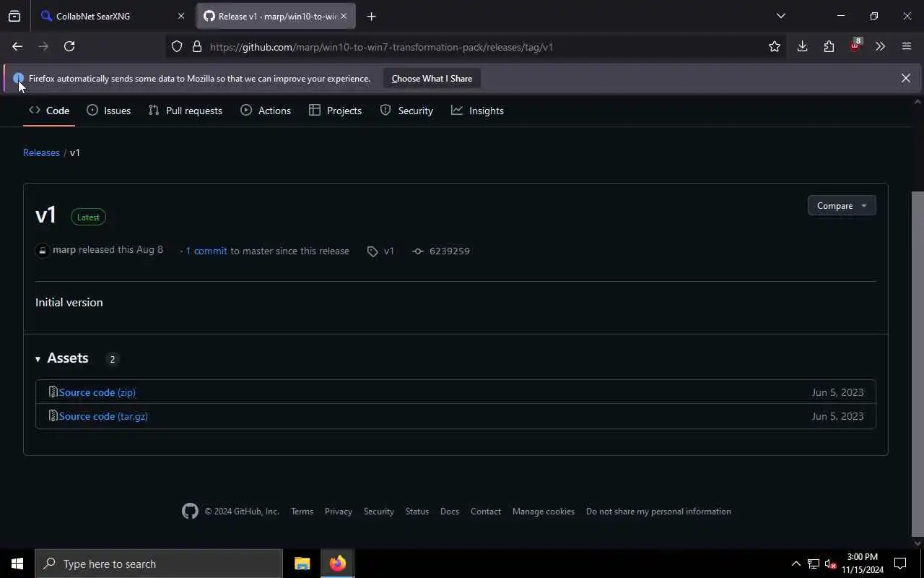924x578 pixels.
Task: Open the extensions puzzle icon
Action: click(x=829, y=46)
